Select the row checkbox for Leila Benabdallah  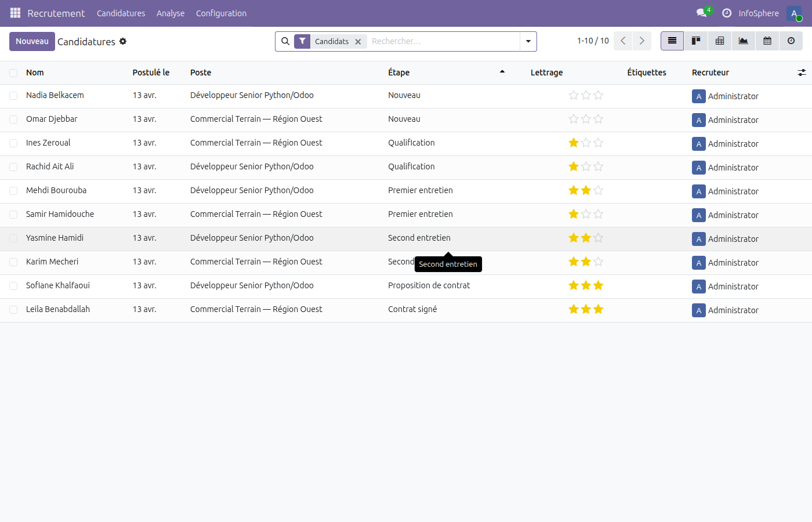point(13,309)
